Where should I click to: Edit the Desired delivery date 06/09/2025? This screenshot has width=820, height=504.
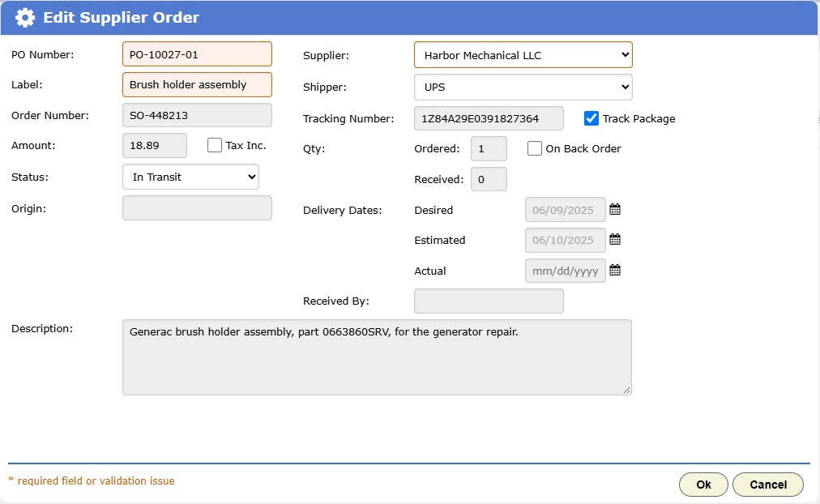pos(566,210)
